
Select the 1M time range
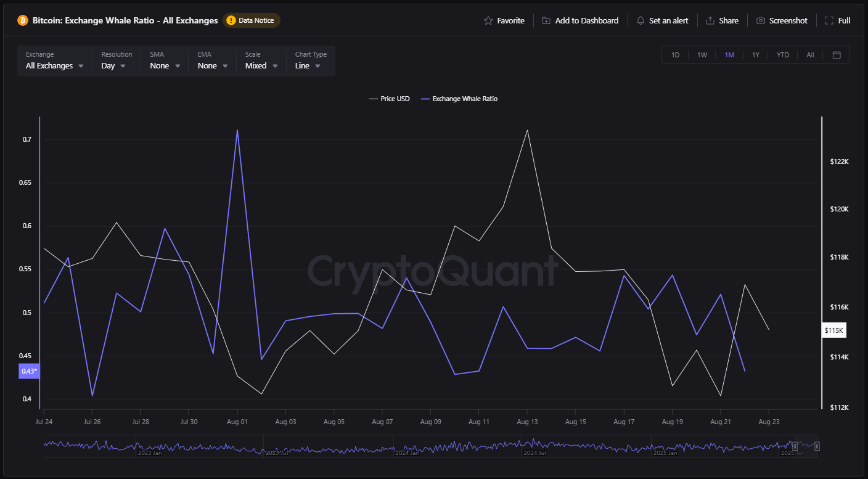pos(729,55)
